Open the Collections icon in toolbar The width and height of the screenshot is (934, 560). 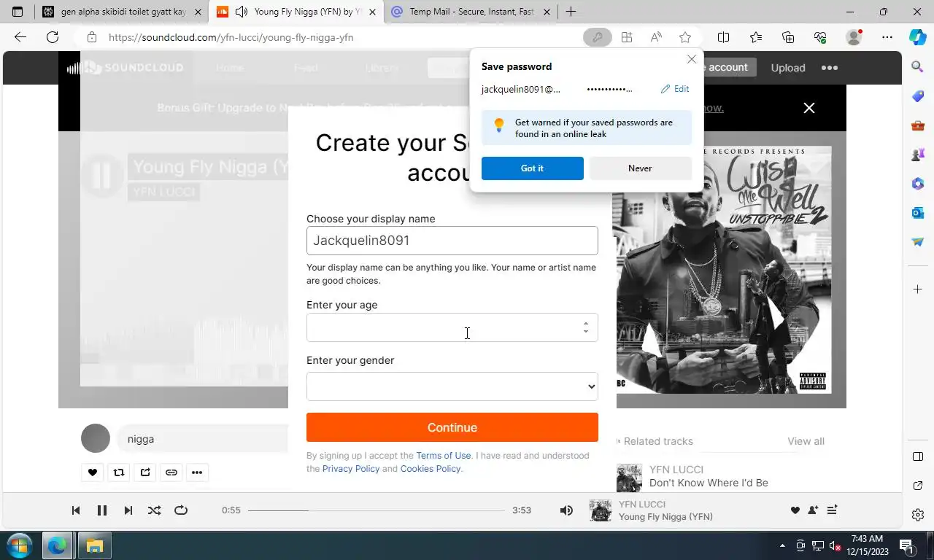[x=788, y=37]
